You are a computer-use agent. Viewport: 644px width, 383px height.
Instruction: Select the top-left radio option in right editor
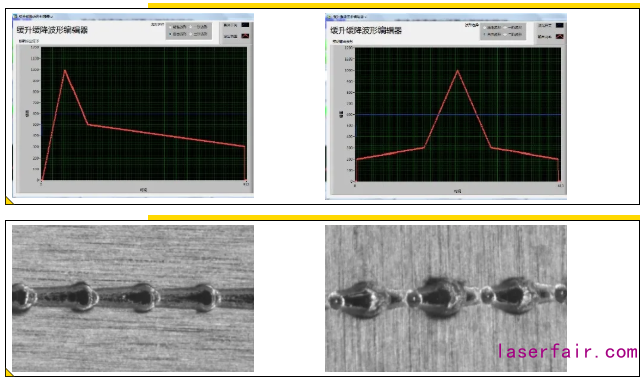tap(485, 28)
